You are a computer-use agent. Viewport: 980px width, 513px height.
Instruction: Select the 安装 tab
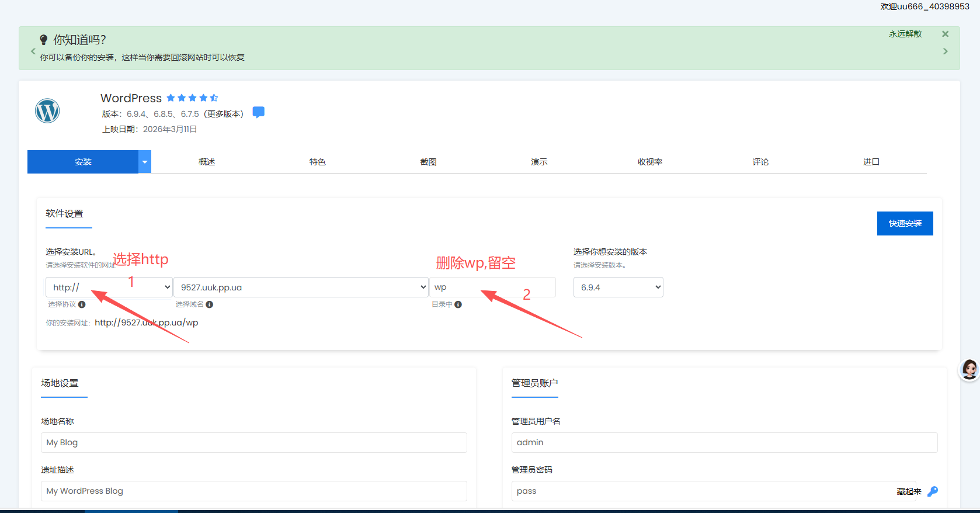pyautogui.click(x=83, y=162)
